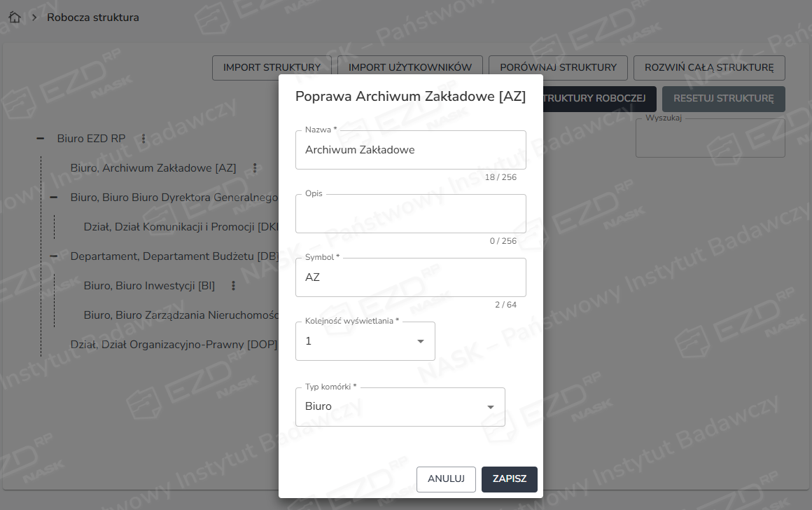This screenshot has height=510, width=812.
Task: Click into the Opis field
Action: 410,214
